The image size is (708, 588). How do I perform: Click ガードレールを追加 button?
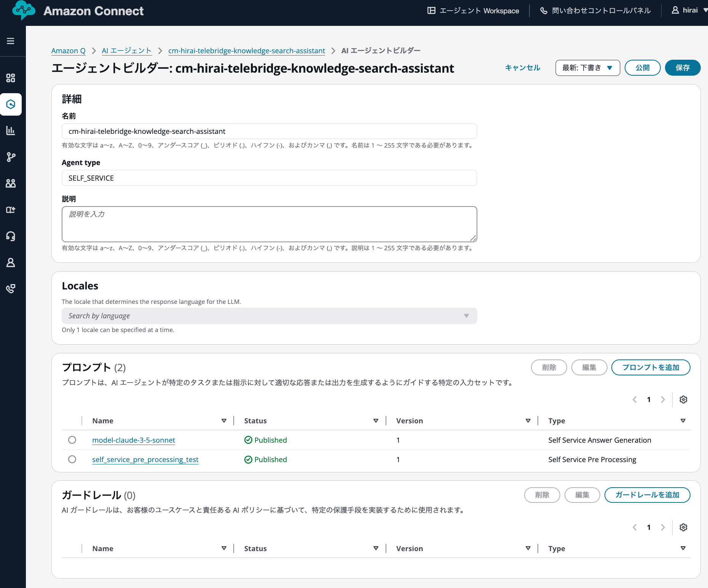tap(647, 495)
